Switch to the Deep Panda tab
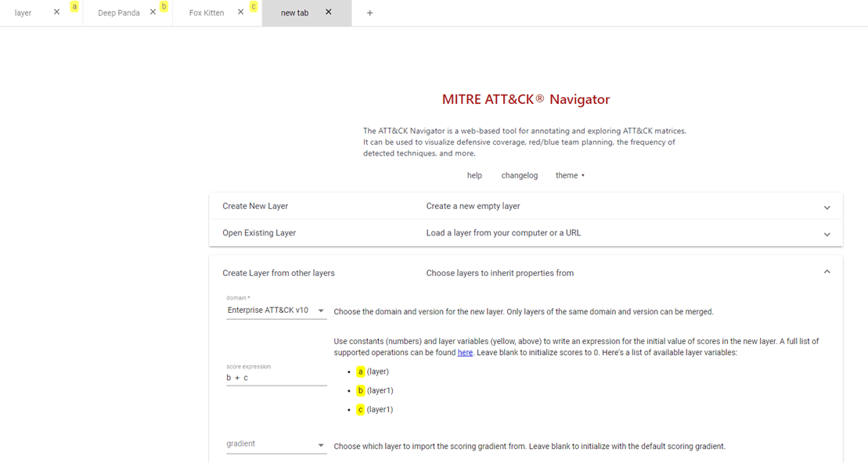 click(x=118, y=13)
